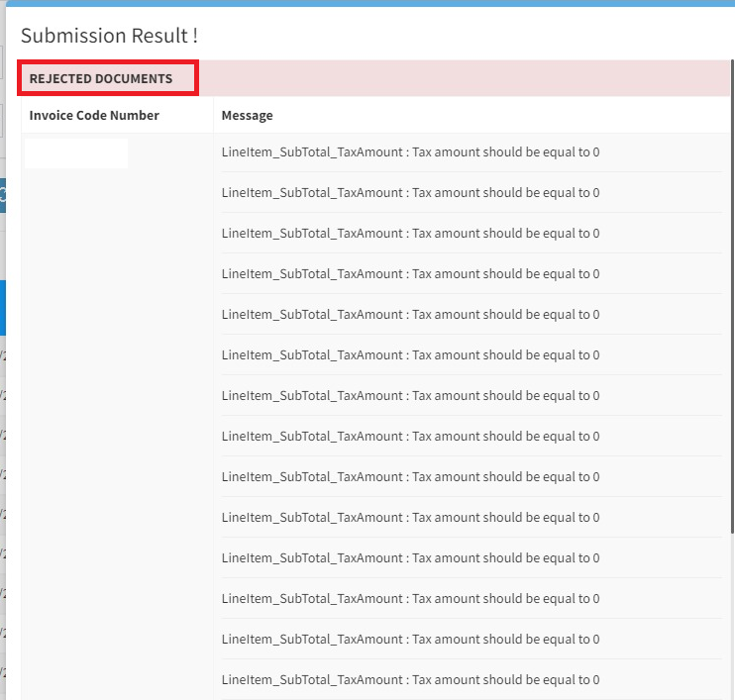The width and height of the screenshot is (735, 700).
Task: Click the REJECTED DOCUMENTS section header
Action: point(101,78)
